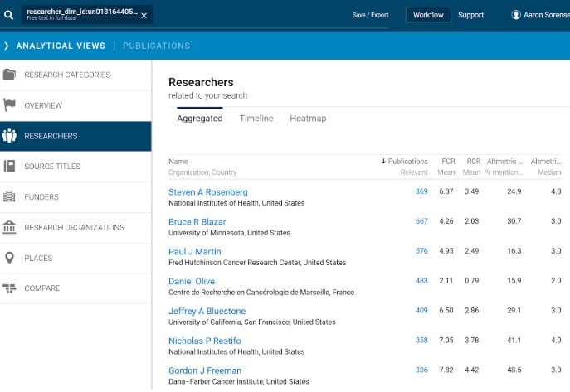Switch to the Heatmap tab

pyautogui.click(x=308, y=119)
